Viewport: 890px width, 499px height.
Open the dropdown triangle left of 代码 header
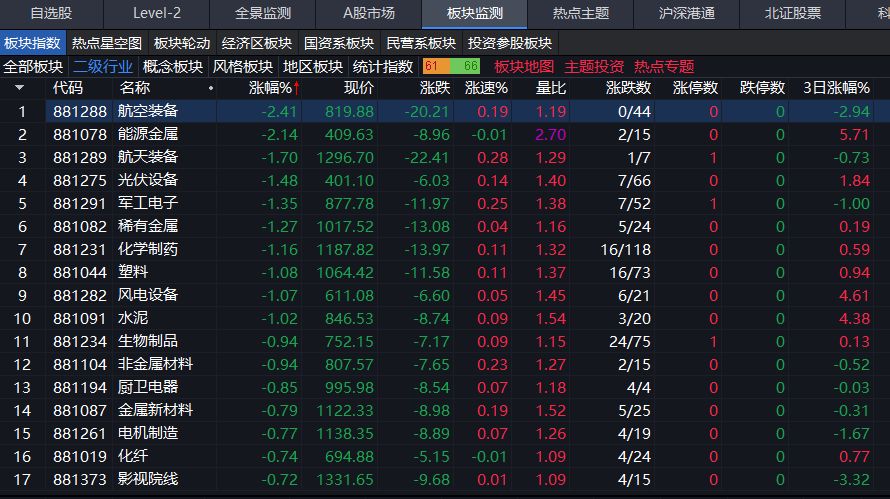19,88
